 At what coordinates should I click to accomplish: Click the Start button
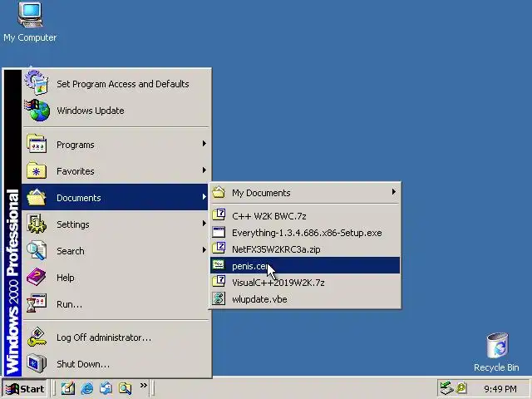pos(24,388)
